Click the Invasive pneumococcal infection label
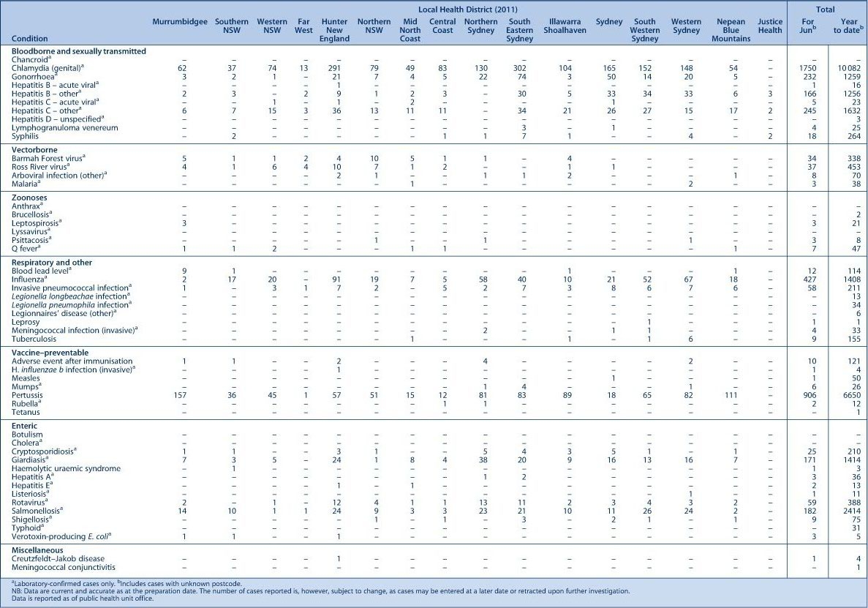 [72, 288]
